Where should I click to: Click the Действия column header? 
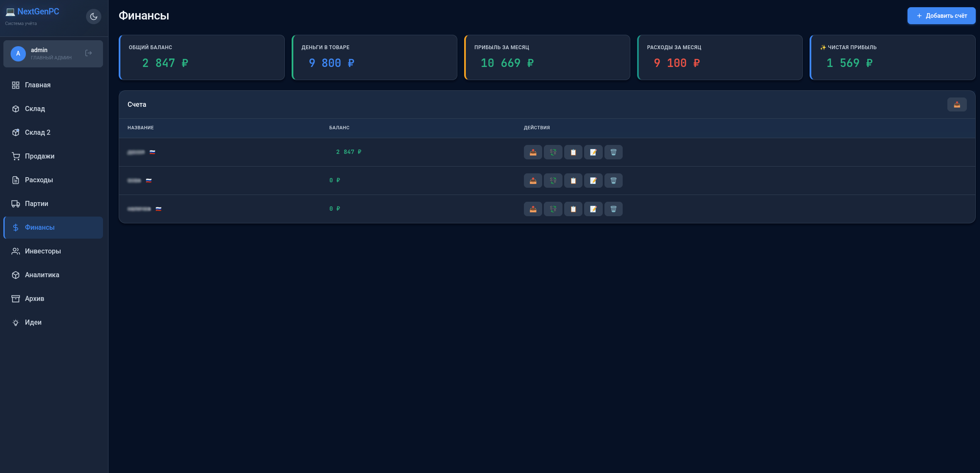point(537,128)
